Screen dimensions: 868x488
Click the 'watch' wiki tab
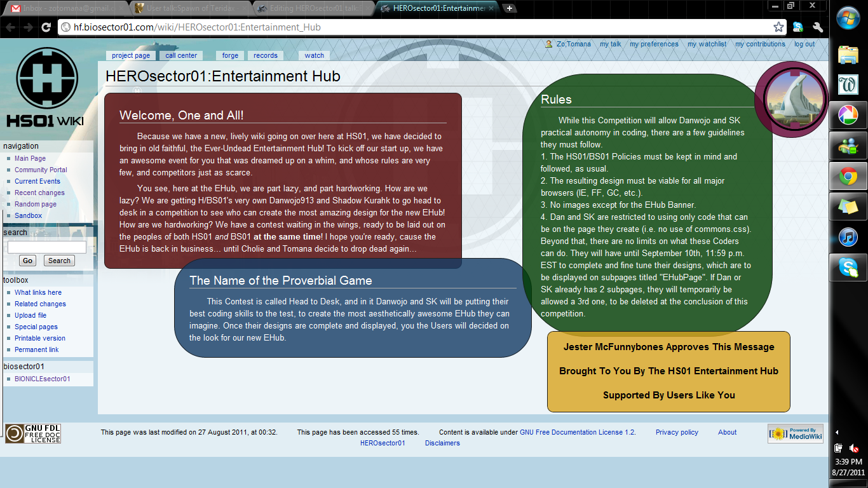314,55
